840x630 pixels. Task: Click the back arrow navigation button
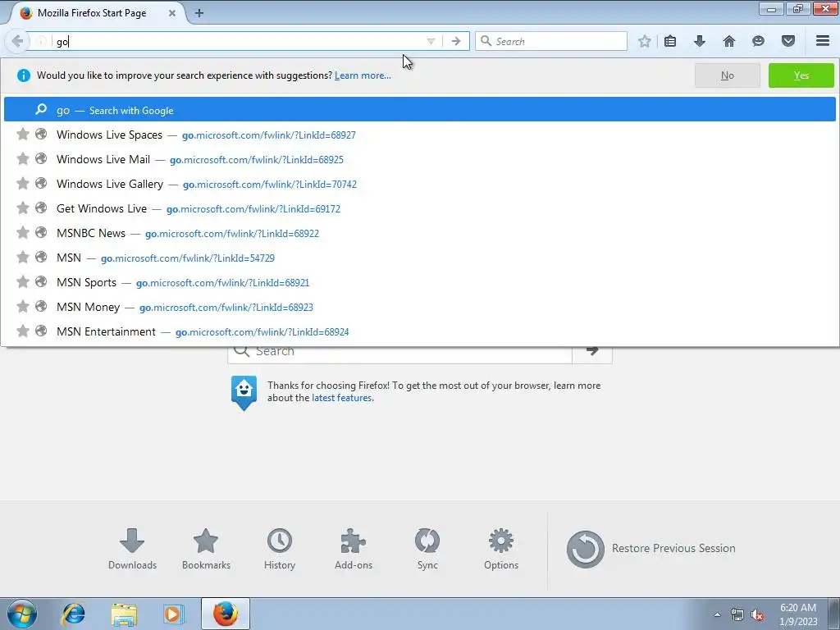click(17, 41)
